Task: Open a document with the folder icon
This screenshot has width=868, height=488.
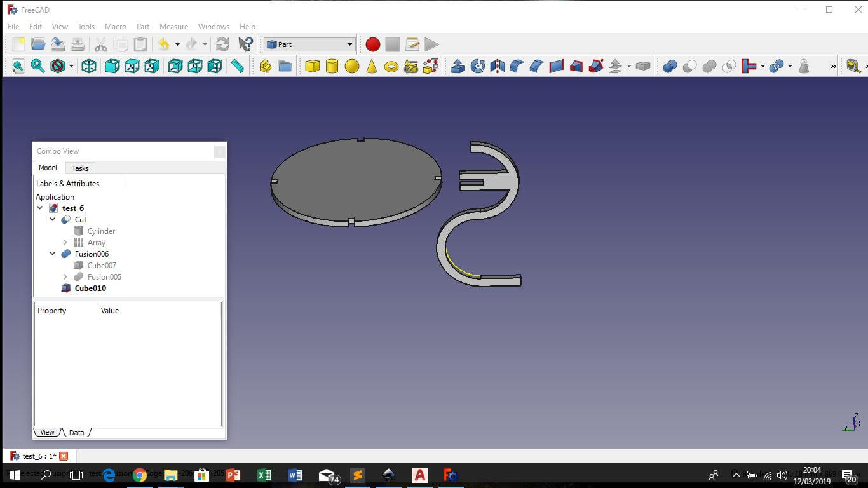Action: tap(38, 44)
